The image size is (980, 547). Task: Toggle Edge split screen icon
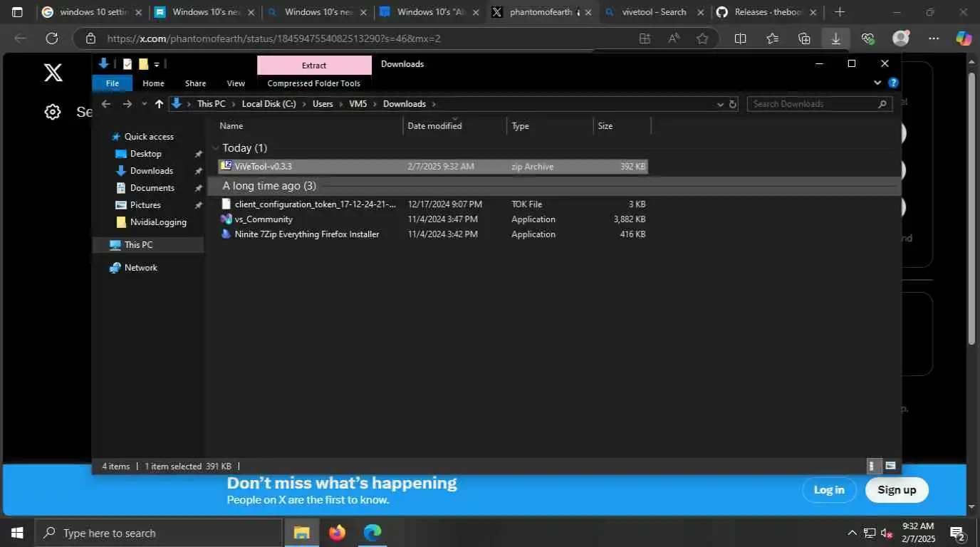740,38
